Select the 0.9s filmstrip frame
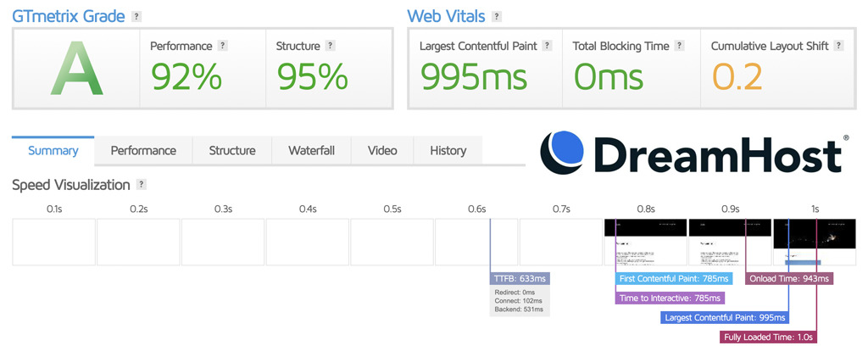 730,242
